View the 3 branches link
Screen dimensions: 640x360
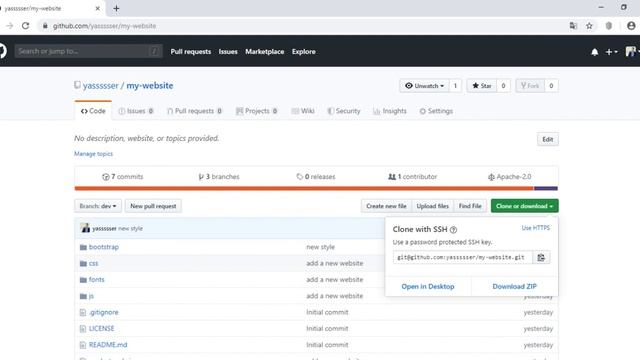[x=219, y=177]
